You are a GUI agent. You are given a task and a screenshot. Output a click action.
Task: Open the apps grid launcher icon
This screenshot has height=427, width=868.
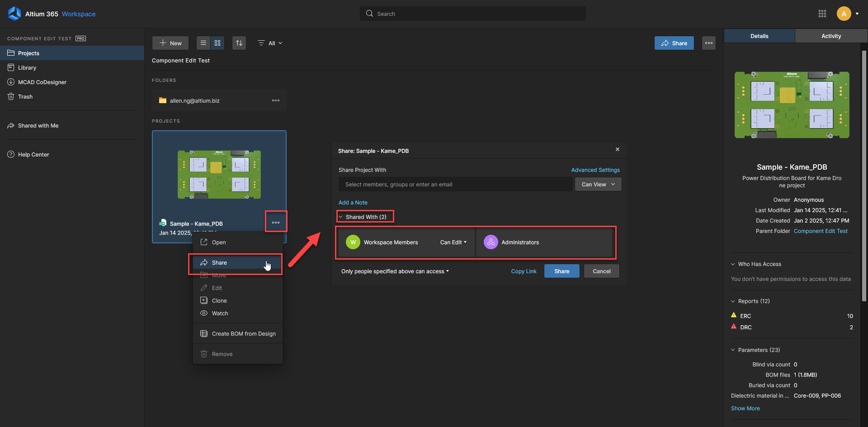(x=822, y=14)
